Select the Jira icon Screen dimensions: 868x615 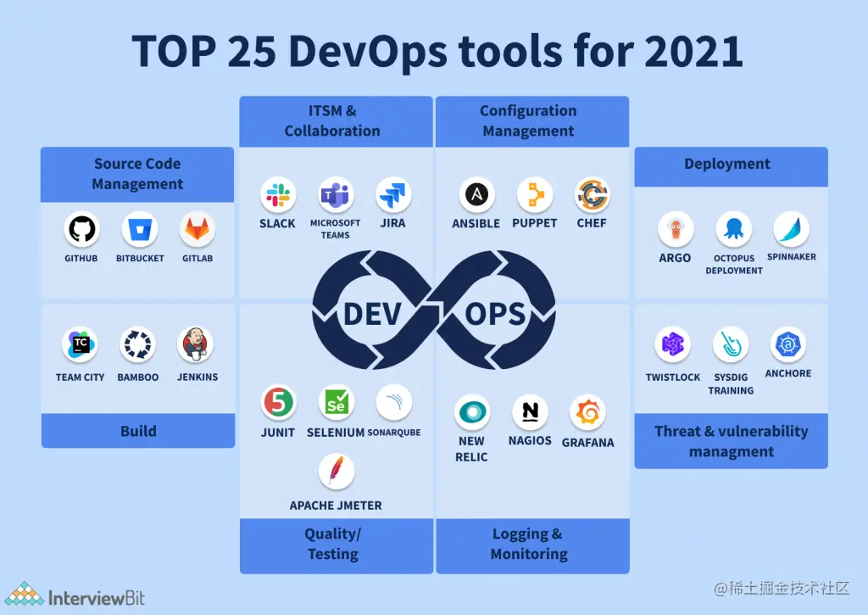click(x=393, y=195)
